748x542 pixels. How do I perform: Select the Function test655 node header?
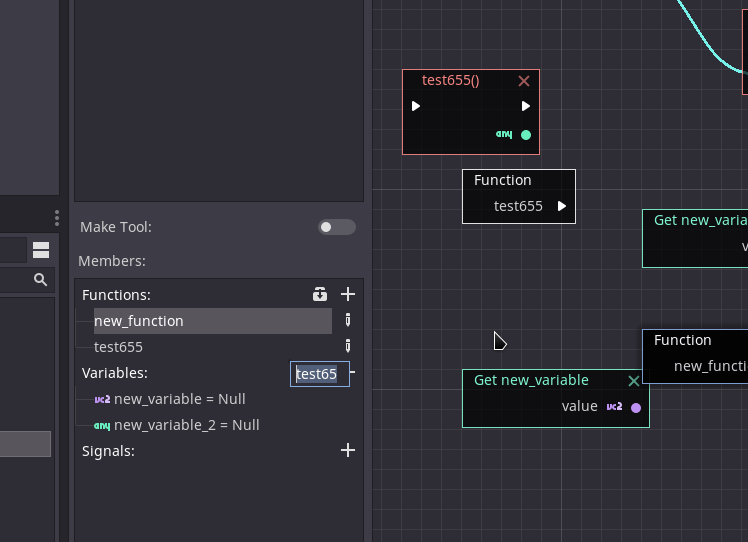(502, 180)
